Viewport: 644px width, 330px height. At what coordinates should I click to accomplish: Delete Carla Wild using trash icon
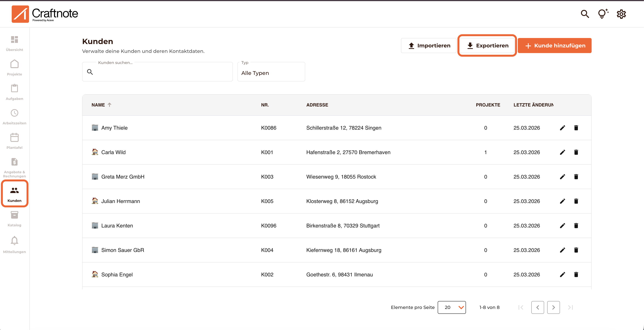[x=576, y=152]
